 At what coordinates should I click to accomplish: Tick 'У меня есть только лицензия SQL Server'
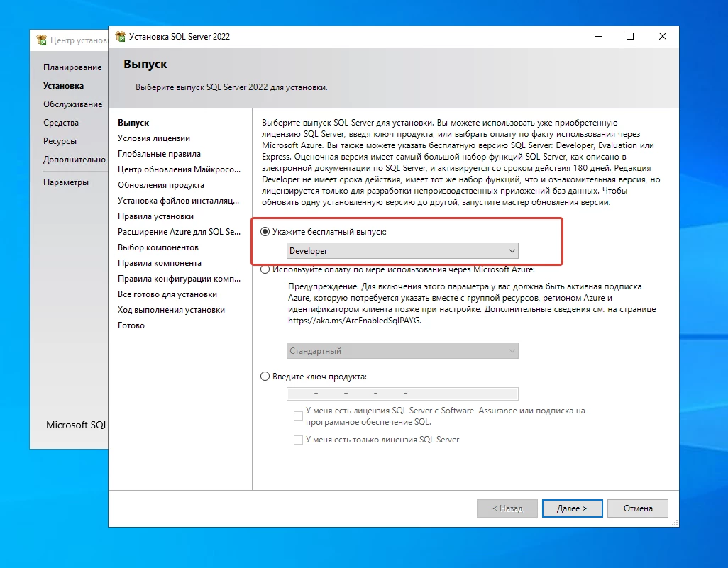298,440
